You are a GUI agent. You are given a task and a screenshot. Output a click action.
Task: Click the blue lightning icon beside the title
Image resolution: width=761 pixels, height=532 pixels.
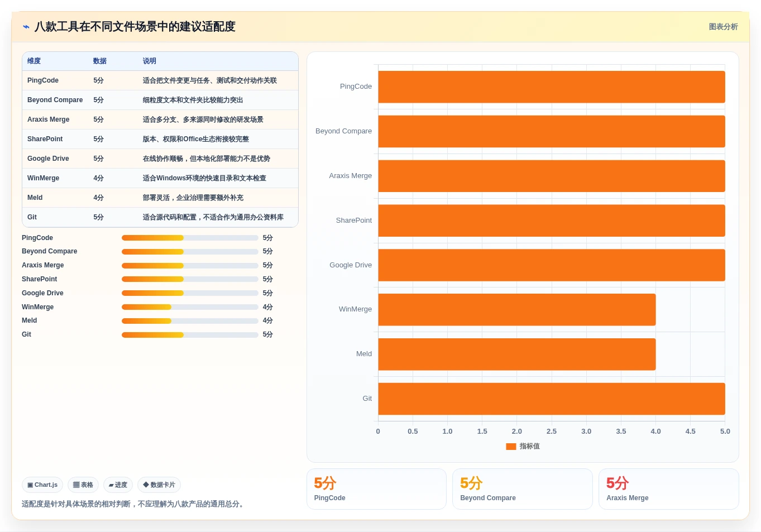[26, 27]
